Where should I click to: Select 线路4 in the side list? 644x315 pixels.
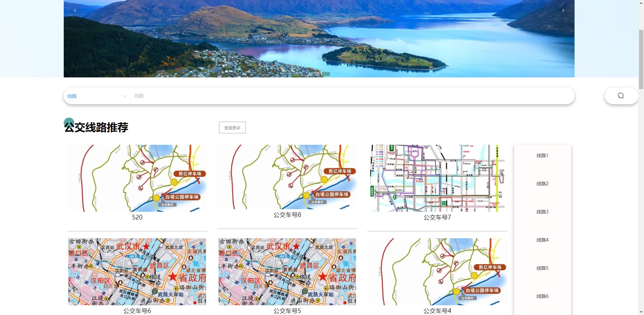point(542,240)
